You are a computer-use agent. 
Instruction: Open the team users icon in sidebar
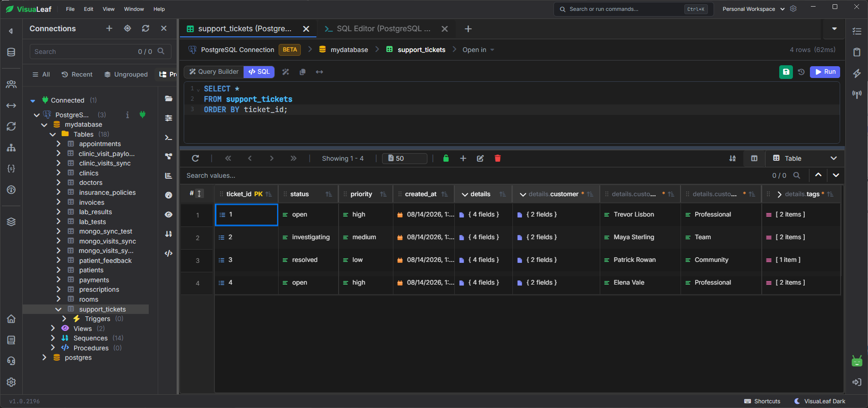[11, 84]
